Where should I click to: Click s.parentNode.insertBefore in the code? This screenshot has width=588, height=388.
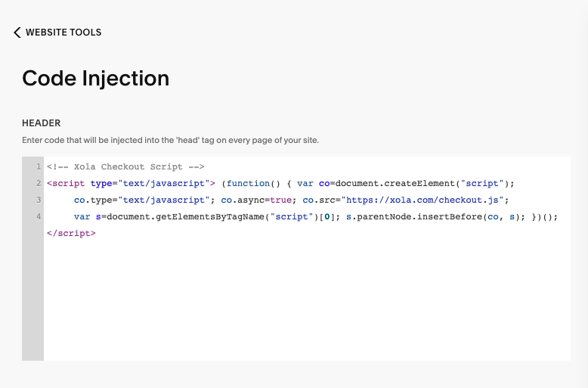tap(414, 217)
